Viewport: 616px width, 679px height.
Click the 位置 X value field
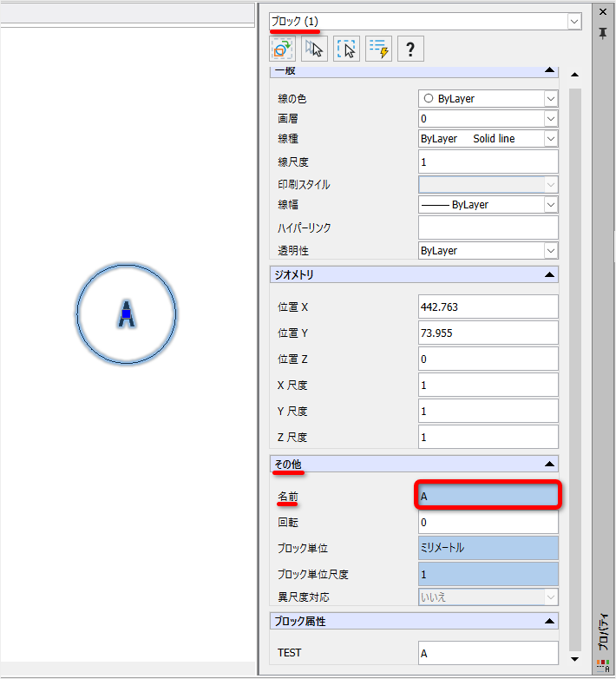(488, 307)
